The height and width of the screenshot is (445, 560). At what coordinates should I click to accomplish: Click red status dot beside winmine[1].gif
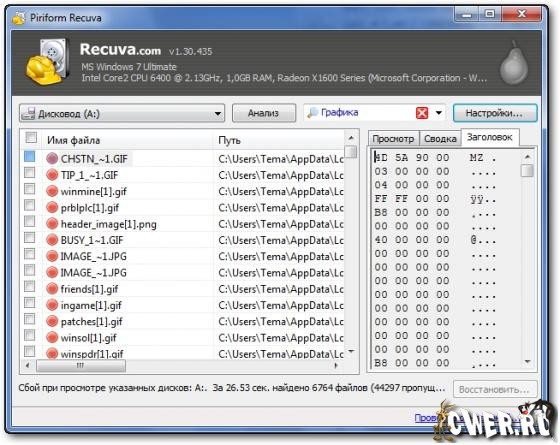52,191
